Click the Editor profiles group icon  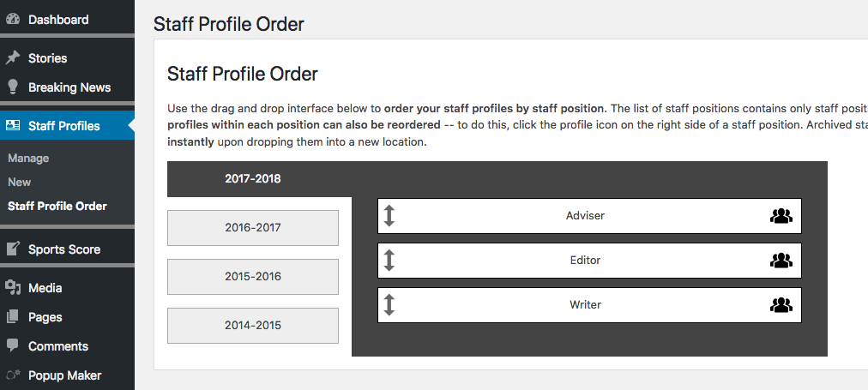[x=781, y=260]
